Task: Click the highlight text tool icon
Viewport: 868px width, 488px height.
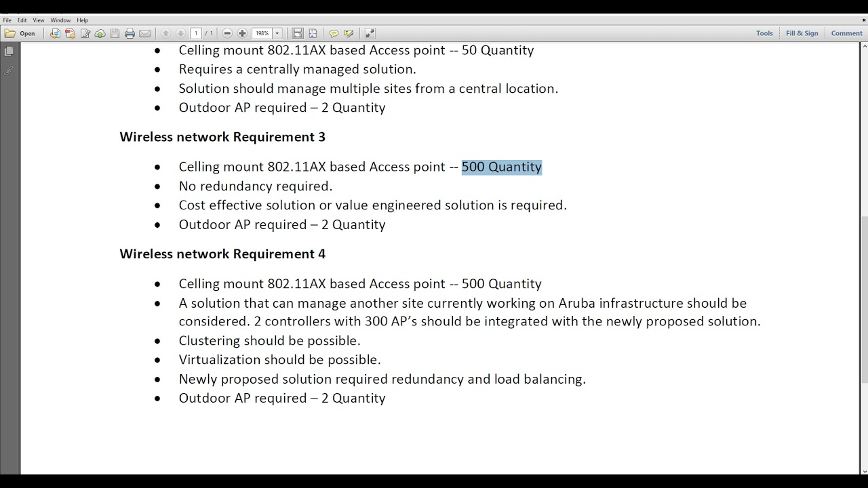Action: coord(349,33)
